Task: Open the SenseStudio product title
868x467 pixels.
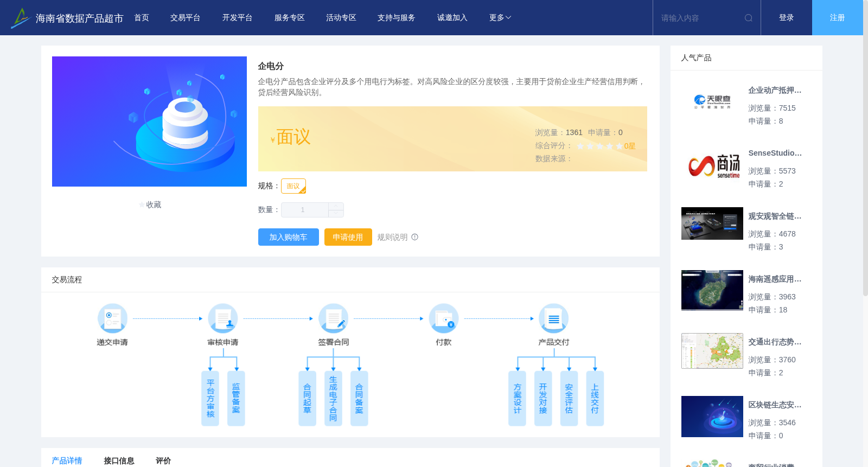Action: (x=775, y=153)
